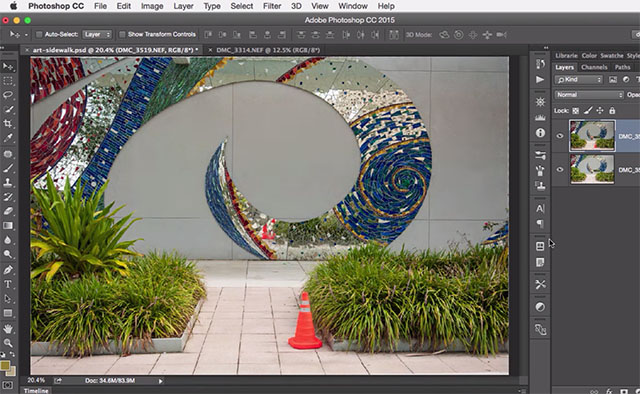Toggle the pixel layer filter icon
This screenshot has height=394, width=640.
[x=613, y=80]
